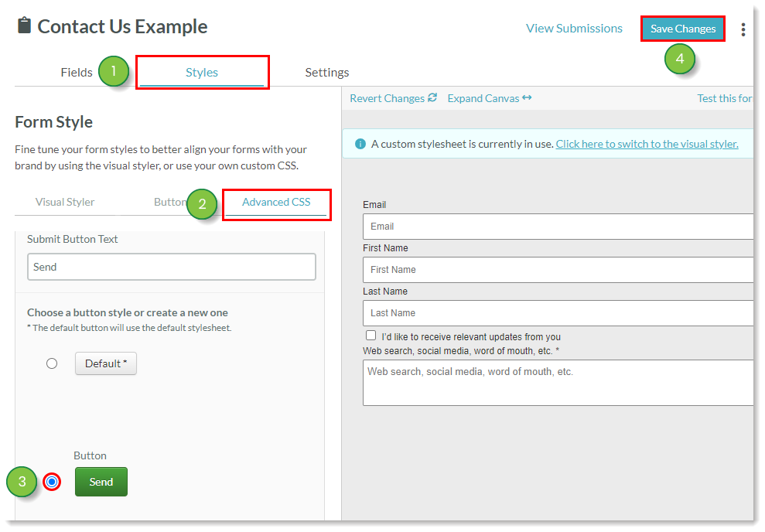Click into the Submit Button Text field

(171, 267)
